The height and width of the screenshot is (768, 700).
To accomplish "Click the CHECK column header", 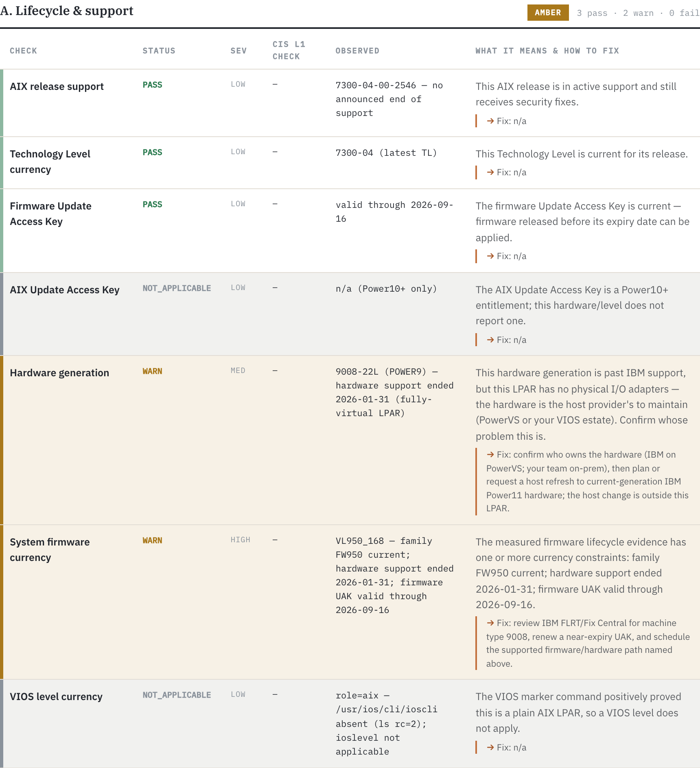I will coord(23,51).
